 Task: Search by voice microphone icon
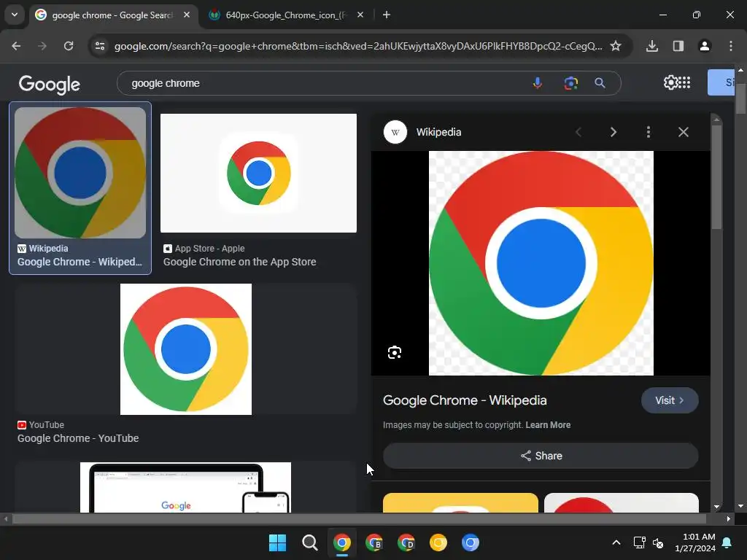(538, 83)
